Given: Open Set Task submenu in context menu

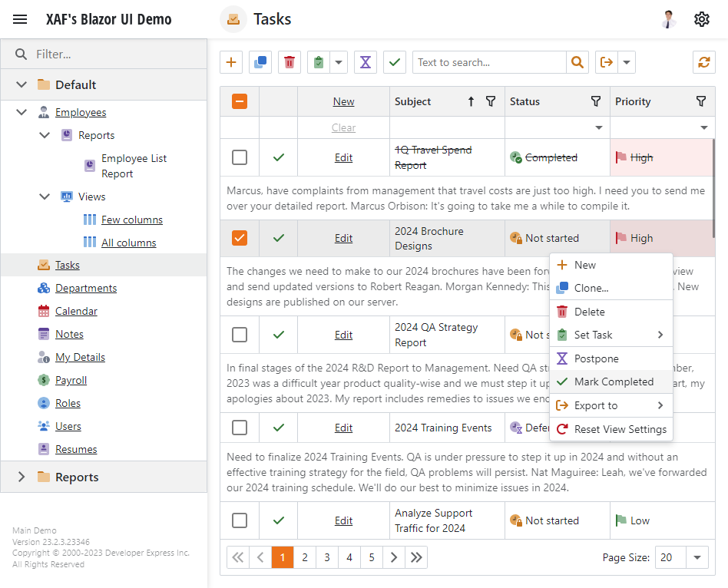Looking at the screenshot, I should point(611,335).
